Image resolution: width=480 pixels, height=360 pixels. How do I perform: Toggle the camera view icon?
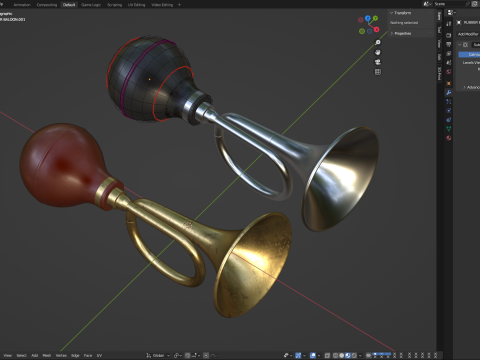pos(378,62)
